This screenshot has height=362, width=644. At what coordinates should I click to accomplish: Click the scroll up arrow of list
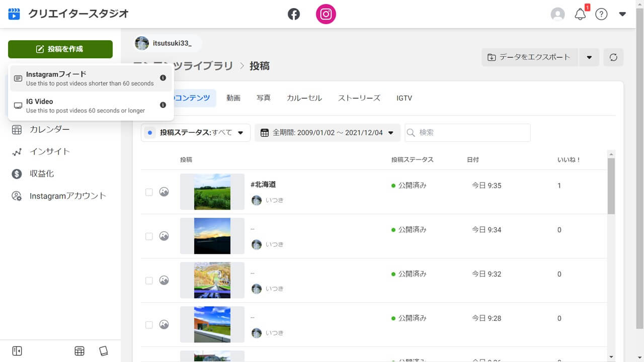tap(611, 154)
